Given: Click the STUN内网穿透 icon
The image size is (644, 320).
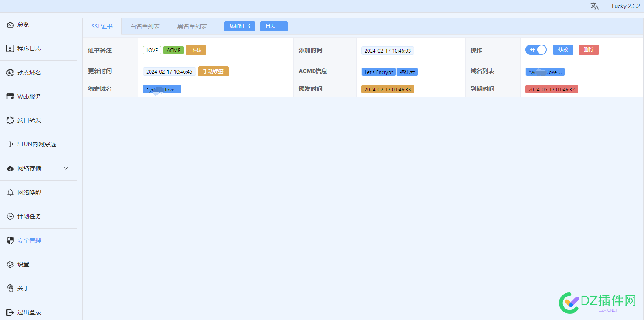Looking at the screenshot, I should coord(10,144).
